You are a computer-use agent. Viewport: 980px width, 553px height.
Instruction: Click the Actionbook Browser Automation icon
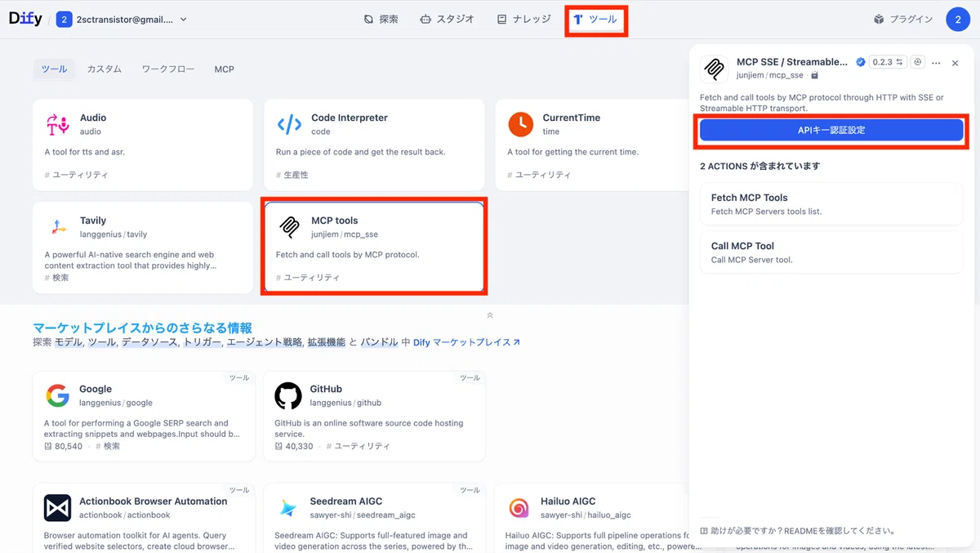pos(57,508)
